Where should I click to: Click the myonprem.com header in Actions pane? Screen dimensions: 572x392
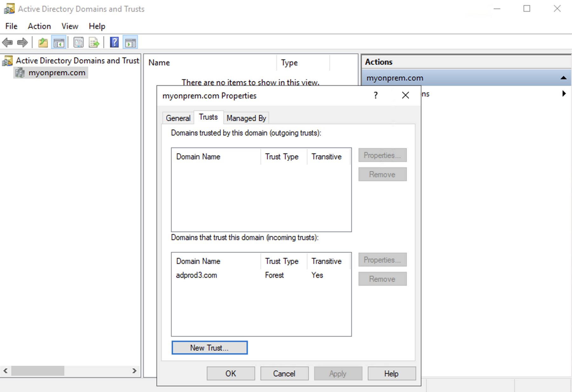coord(466,78)
